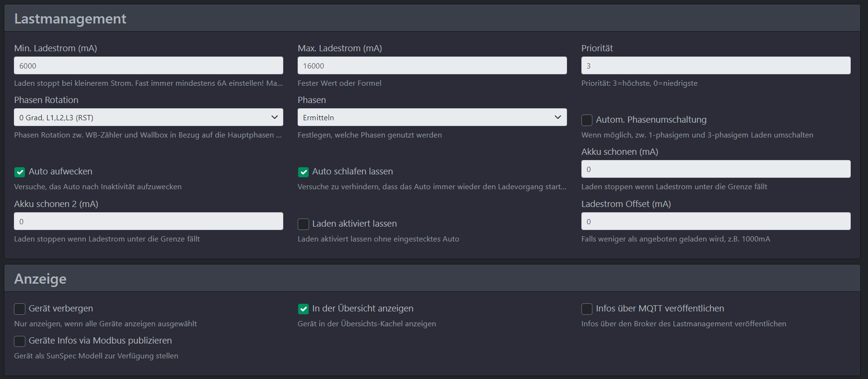Tick the Laden aktiviert lassen checkbox
This screenshot has width=868, height=379.
(303, 224)
